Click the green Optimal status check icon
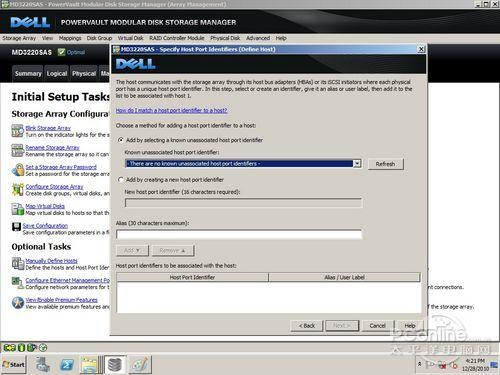500x375 pixels. [x=61, y=52]
